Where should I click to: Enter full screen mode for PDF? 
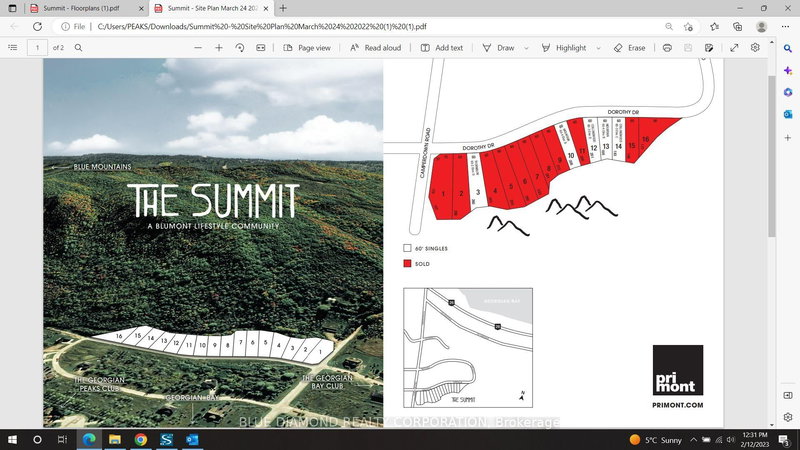click(x=735, y=47)
